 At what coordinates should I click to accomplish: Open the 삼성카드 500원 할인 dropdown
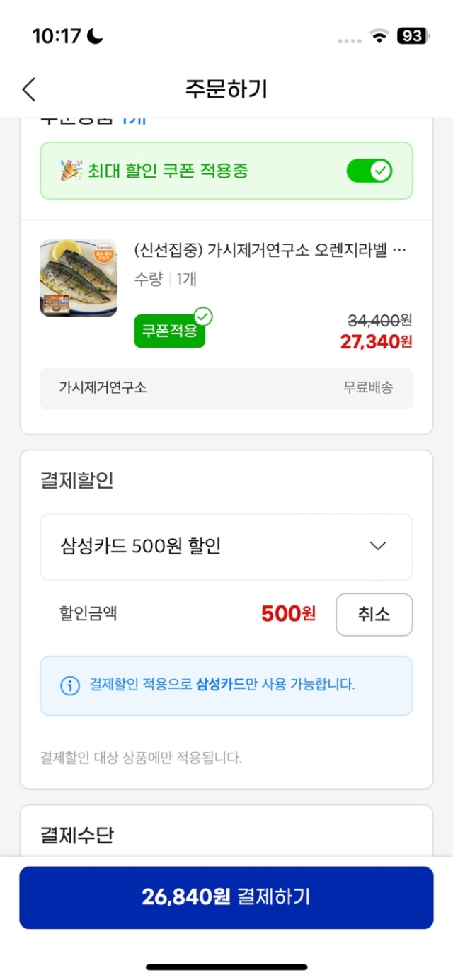pyautogui.click(x=226, y=547)
